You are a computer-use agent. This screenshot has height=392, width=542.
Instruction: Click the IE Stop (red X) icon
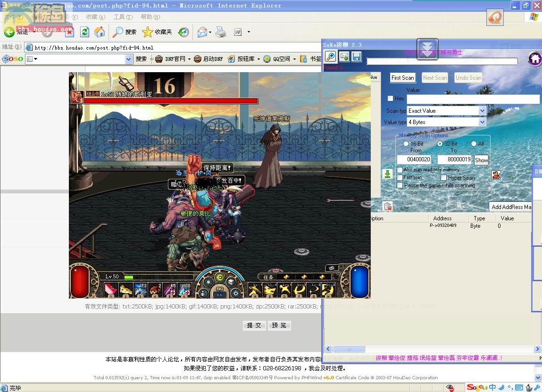[x=69, y=32]
